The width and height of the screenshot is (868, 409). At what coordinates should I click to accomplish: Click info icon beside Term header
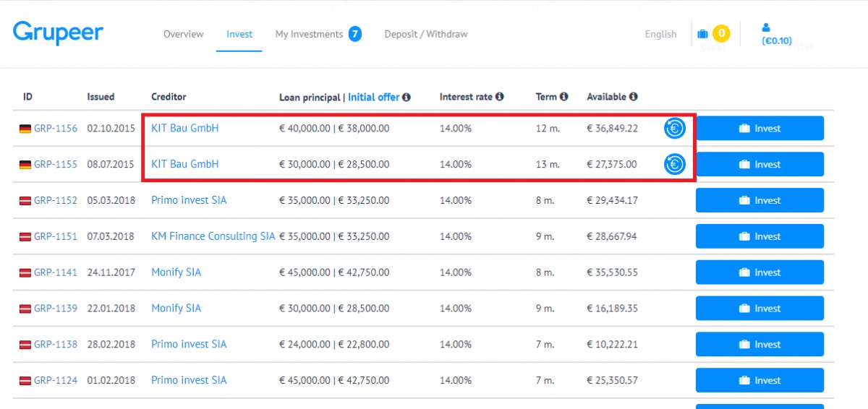click(x=564, y=97)
